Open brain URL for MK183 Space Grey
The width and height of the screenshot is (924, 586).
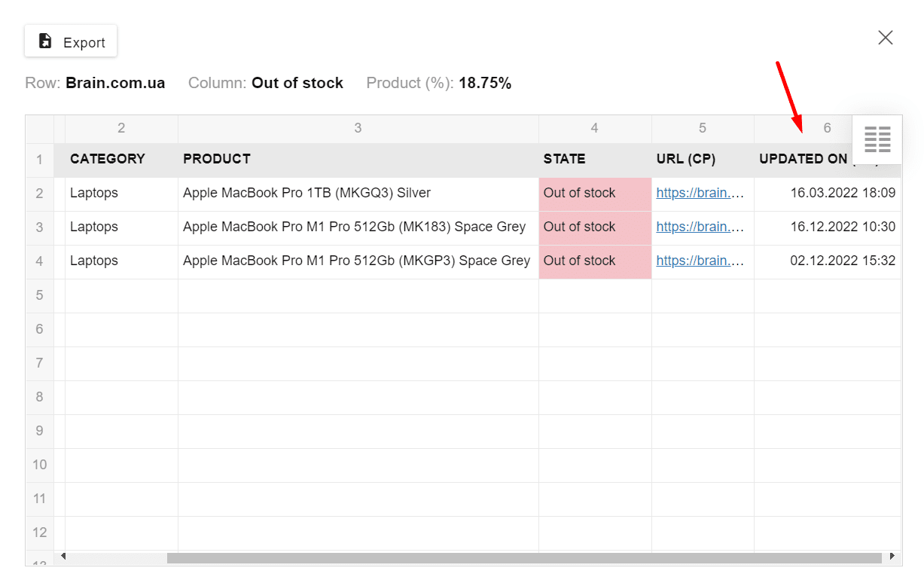tap(700, 227)
